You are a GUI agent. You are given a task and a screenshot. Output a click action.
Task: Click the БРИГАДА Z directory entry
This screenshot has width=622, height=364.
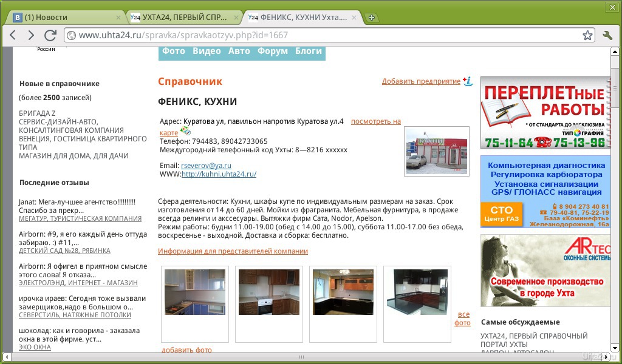click(37, 113)
